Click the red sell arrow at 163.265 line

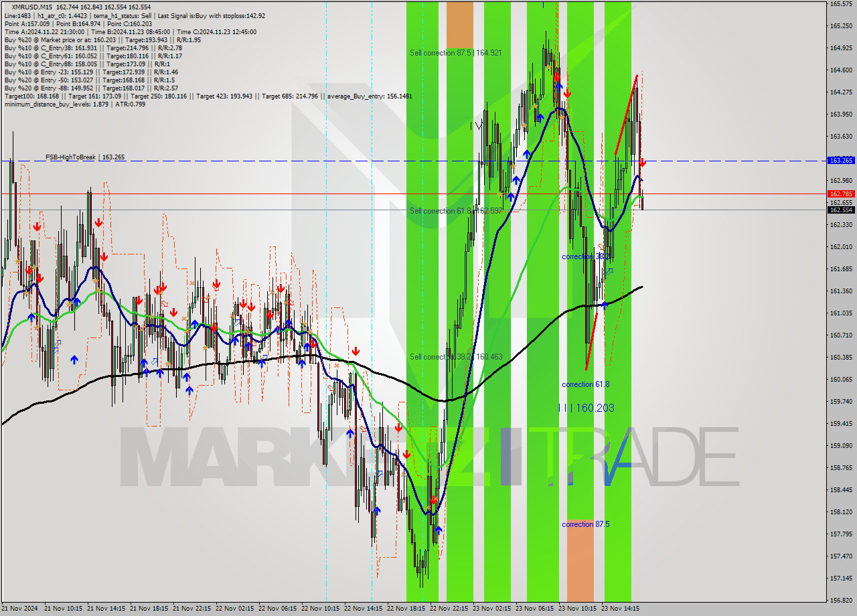[643, 162]
